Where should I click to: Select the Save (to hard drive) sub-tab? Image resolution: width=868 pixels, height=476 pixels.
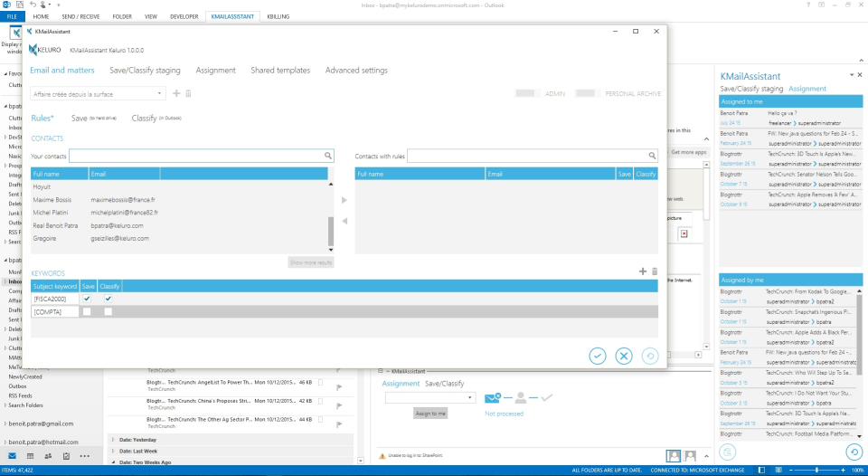tap(93, 118)
